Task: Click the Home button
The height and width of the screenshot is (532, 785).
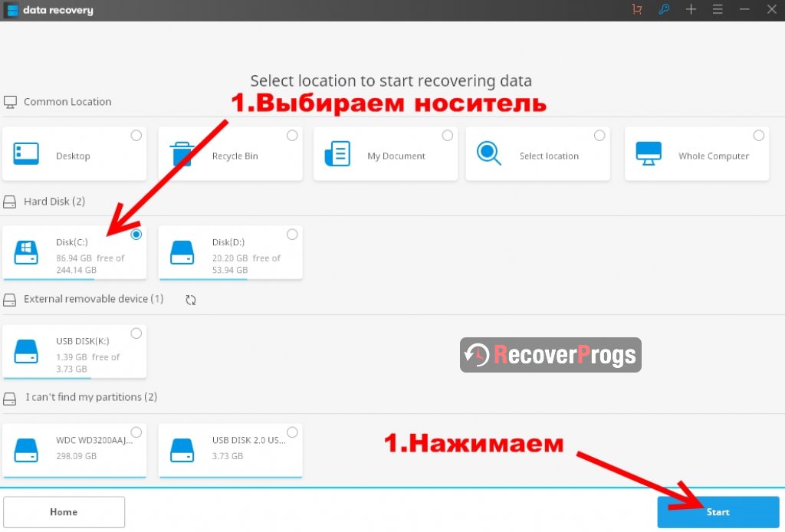Action: point(64,512)
